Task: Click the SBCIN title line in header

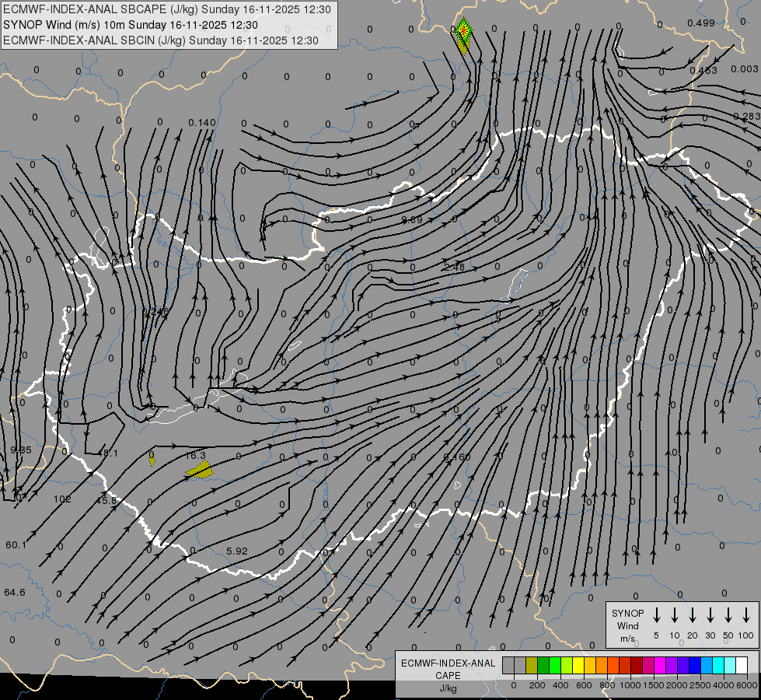Action: pyautogui.click(x=161, y=40)
